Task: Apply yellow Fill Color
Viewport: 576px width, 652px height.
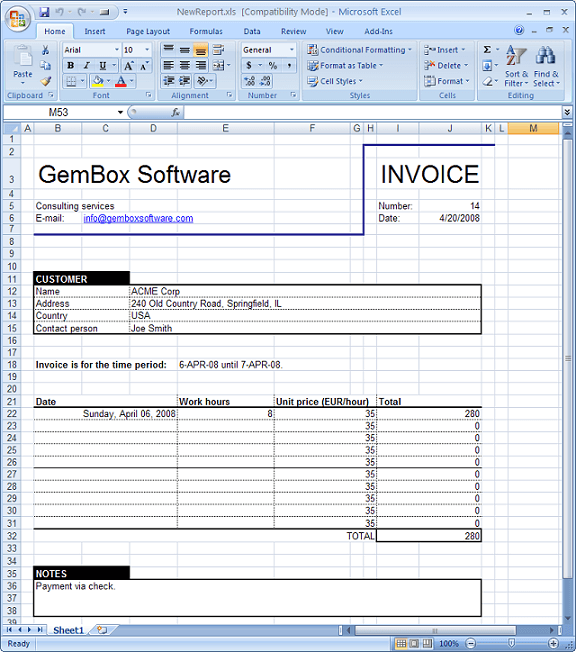Action: coord(98,81)
